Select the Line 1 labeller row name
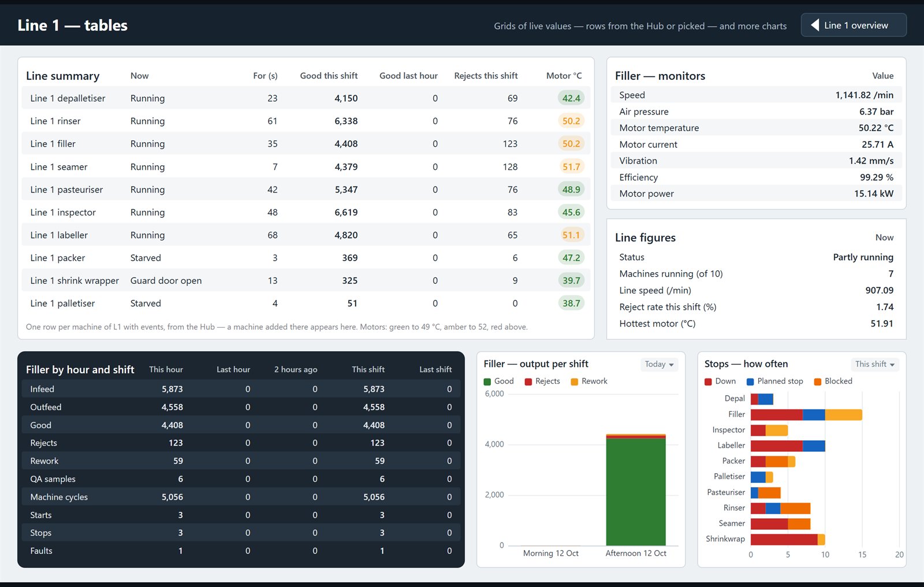Image resolution: width=924 pixels, height=587 pixels. click(59, 235)
